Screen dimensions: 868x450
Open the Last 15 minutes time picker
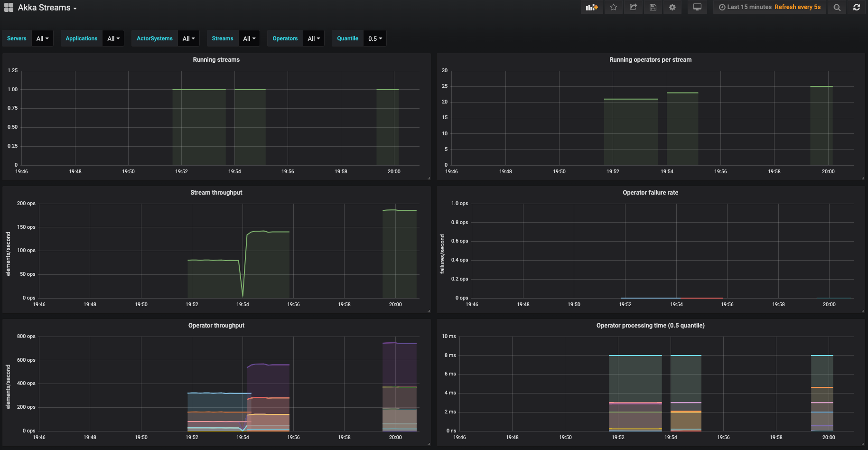click(x=770, y=7)
